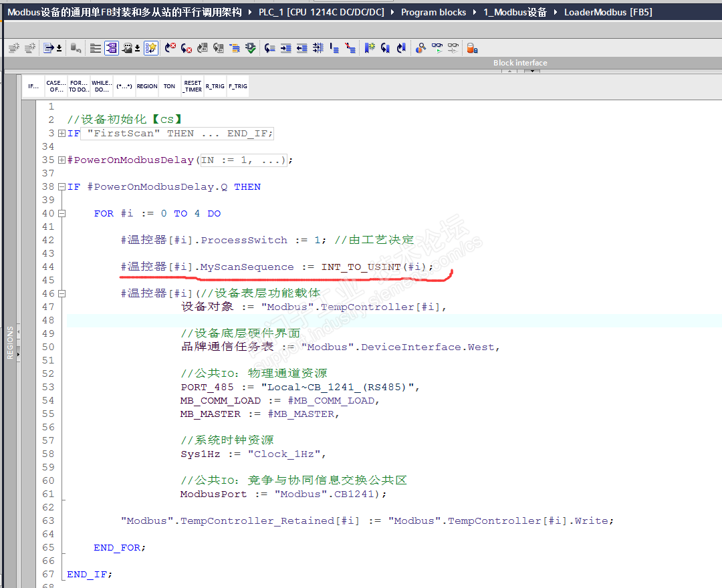Outdent the selected text using toolbar icon
The height and width of the screenshot is (588, 722).
click(302, 48)
